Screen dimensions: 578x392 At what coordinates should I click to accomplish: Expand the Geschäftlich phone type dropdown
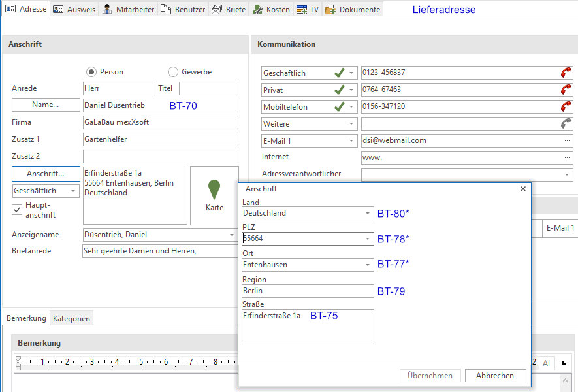pyautogui.click(x=351, y=73)
